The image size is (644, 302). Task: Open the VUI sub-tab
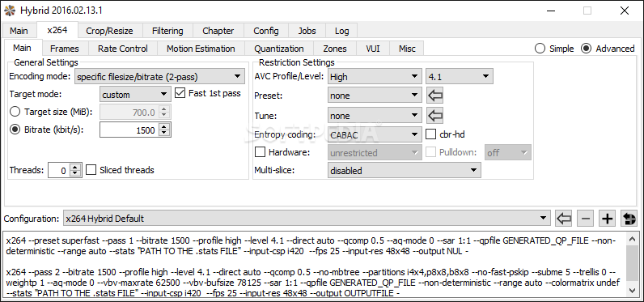click(x=373, y=49)
